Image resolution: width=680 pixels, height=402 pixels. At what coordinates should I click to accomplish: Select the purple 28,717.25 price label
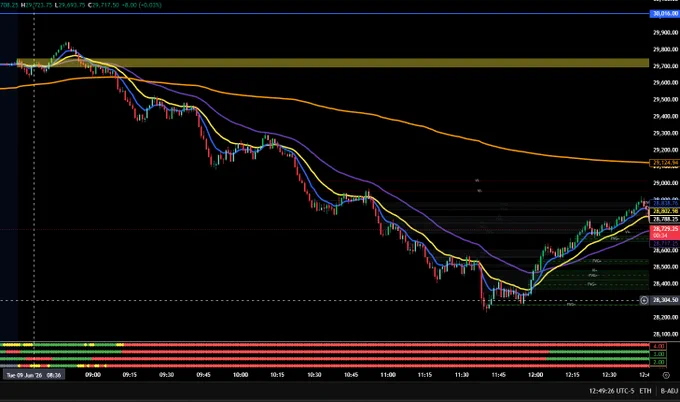coord(664,244)
